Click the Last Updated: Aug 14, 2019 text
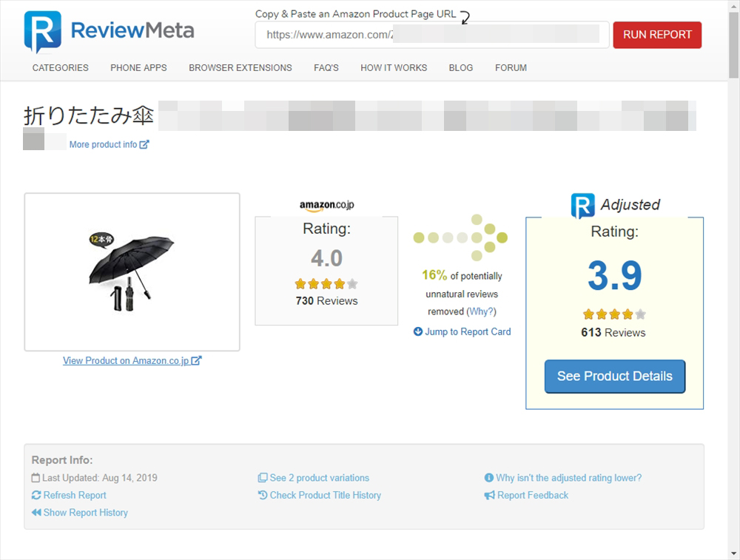Viewport: 740px width, 560px height. tap(100, 478)
